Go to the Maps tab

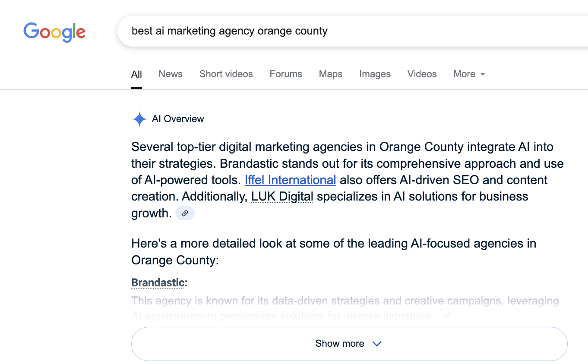tap(331, 74)
